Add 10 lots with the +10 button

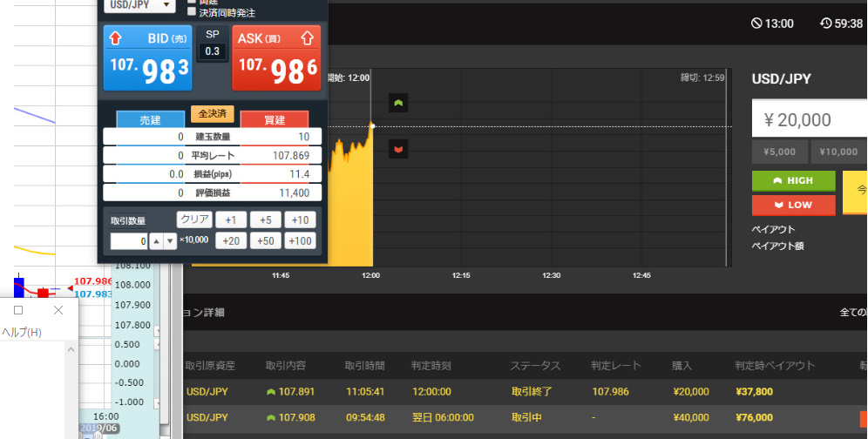300,219
